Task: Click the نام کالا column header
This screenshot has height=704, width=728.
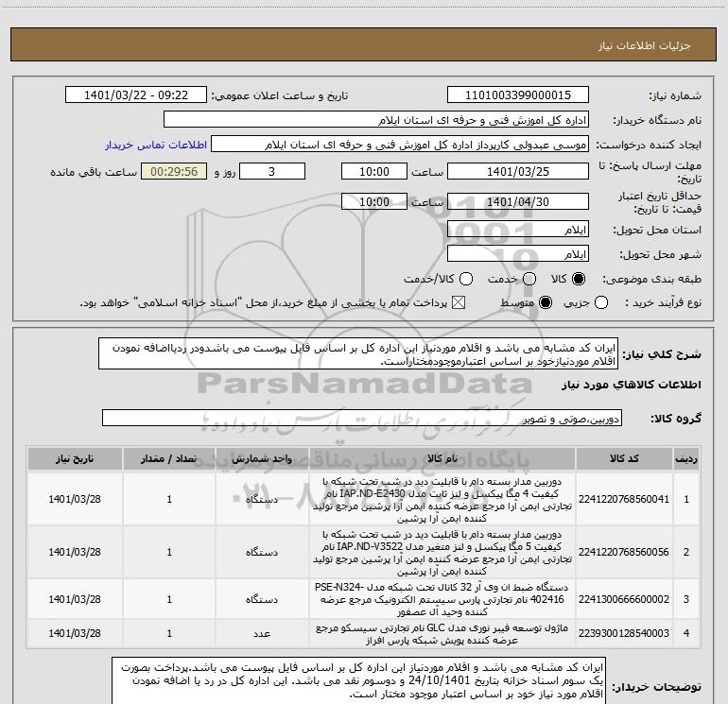Action: coord(442,459)
